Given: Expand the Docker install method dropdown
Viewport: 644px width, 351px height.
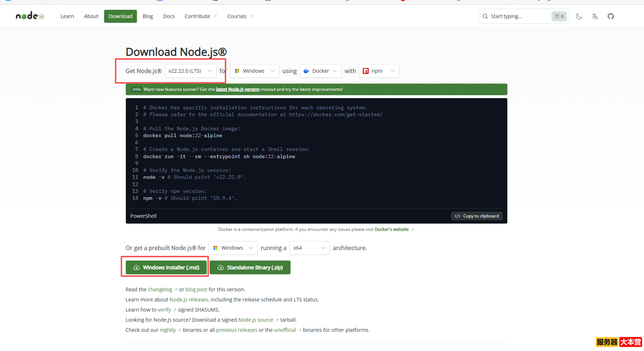Looking at the screenshot, I should tap(320, 71).
